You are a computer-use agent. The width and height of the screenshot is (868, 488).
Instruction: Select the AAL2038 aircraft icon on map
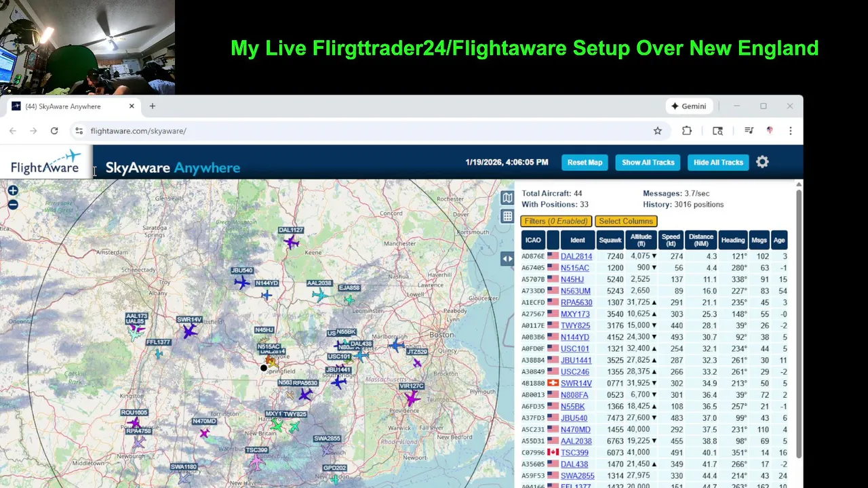click(319, 295)
